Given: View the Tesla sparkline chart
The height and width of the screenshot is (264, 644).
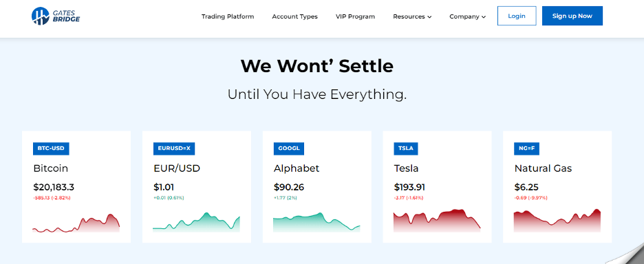Looking at the screenshot, I should [437, 221].
